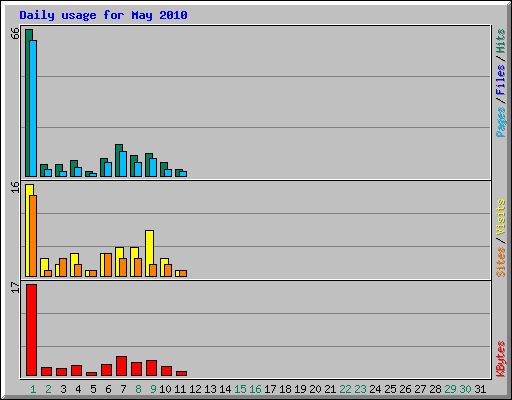Image resolution: width=512 pixels, height=400 pixels.
Task: Click the 'Hits' legend label
Action: [500, 41]
